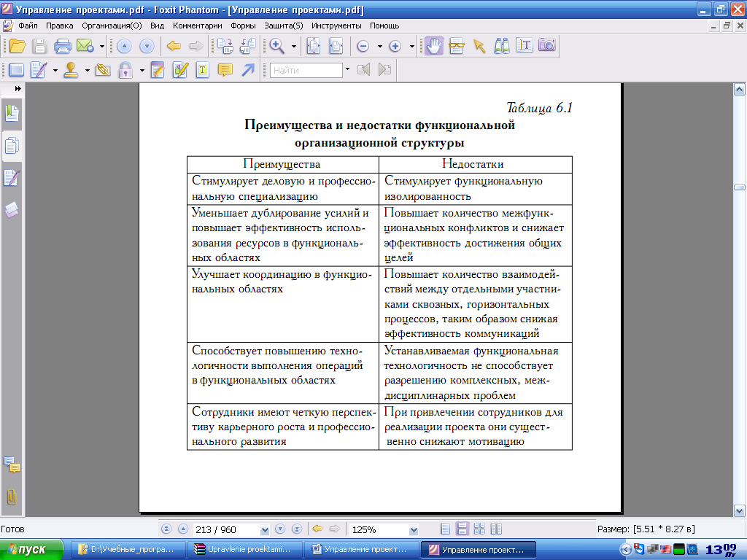Screen dimensions: 747x560
Task: Switch to Upravlenie proektami taskbar window
Action: pyautogui.click(x=245, y=550)
